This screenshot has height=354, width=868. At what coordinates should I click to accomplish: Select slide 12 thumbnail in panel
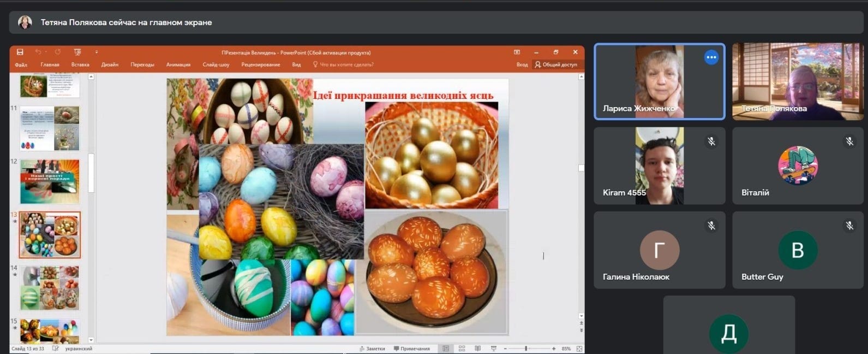pos(50,181)
